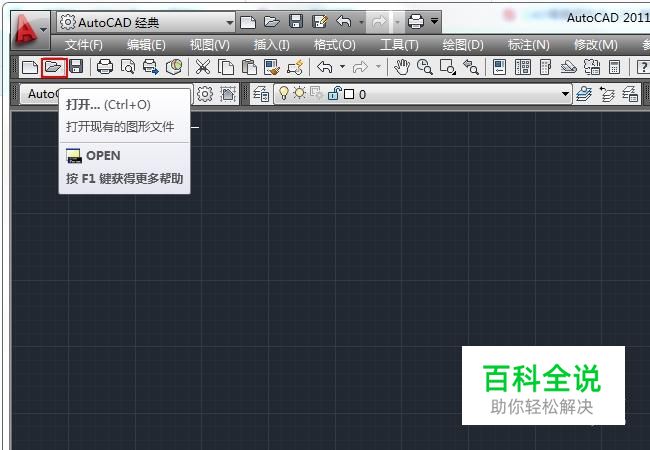650x450 pixels.
Task: Click Publish icon in the standard toolbar
Action: coord(151,67)
